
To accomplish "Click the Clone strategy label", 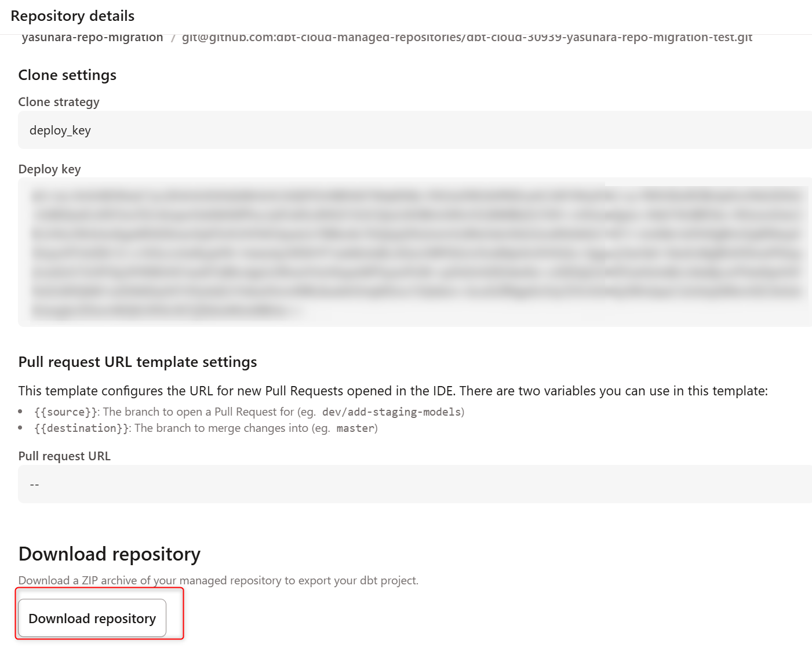I will tap(59, 102).
